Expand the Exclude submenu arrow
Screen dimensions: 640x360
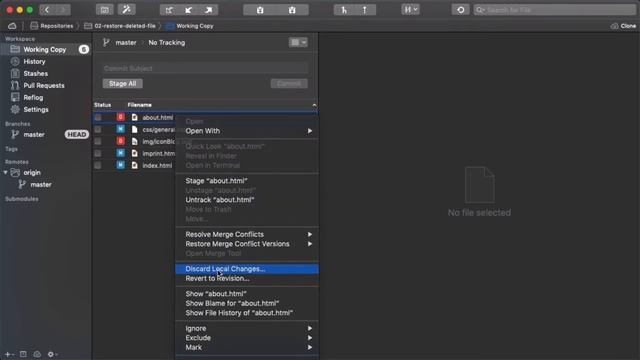point(310,338)
